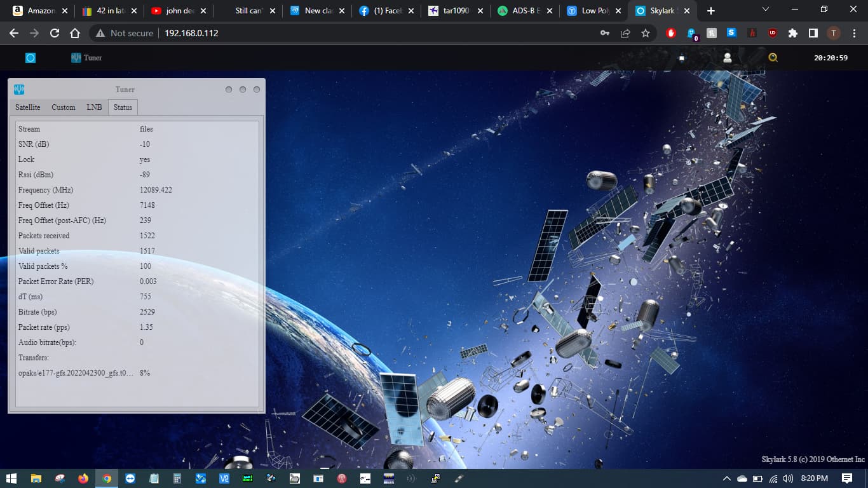Open the Ghostery ghost extension icon

coord(692,34)
